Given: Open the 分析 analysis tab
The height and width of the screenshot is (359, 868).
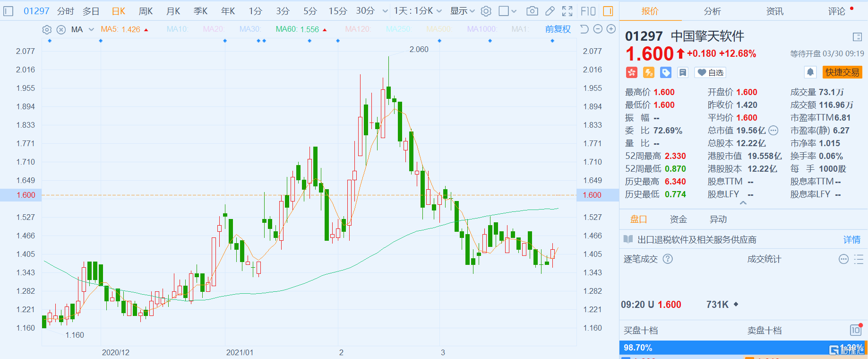Looking at the screenshot, I should [x=712, y=11].
